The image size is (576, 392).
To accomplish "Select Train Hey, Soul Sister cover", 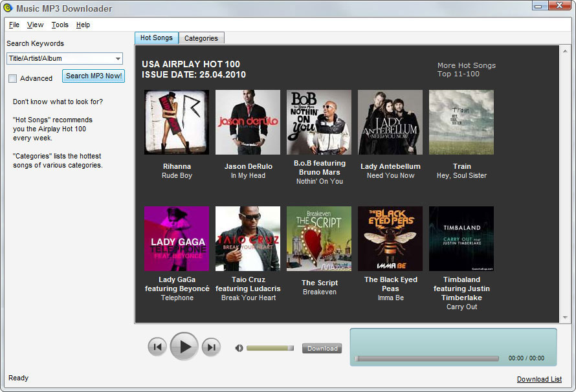I will click(461, 122).
